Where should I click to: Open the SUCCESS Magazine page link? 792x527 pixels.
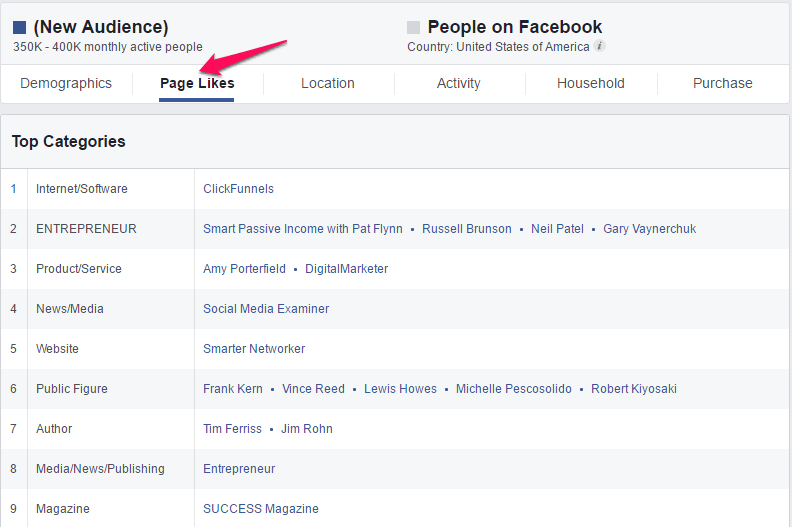pos(261,509)
